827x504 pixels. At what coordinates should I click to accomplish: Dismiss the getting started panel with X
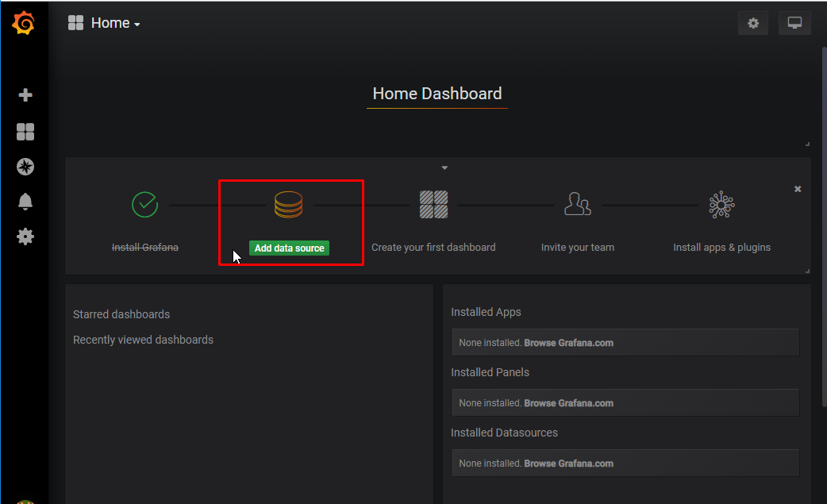(798, 189)
